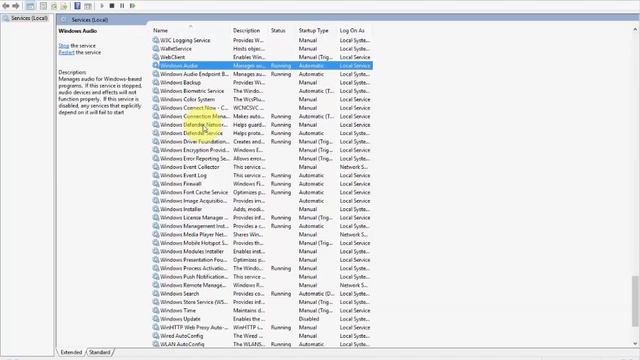Image resolution: width=640 pixels, height=360 pixels.
Task: Select the Windows Encryption Provider service
Action: tap(262, 150)
